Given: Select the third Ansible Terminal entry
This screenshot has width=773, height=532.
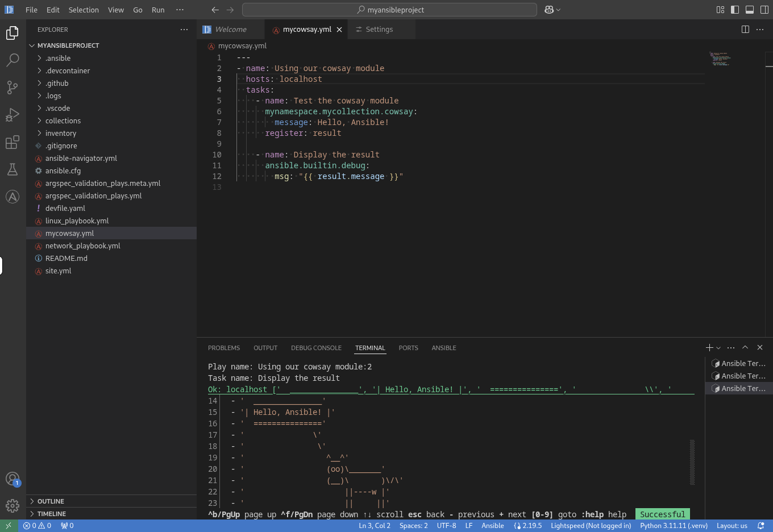Looking at the screenshot, I should pos(738,388).
